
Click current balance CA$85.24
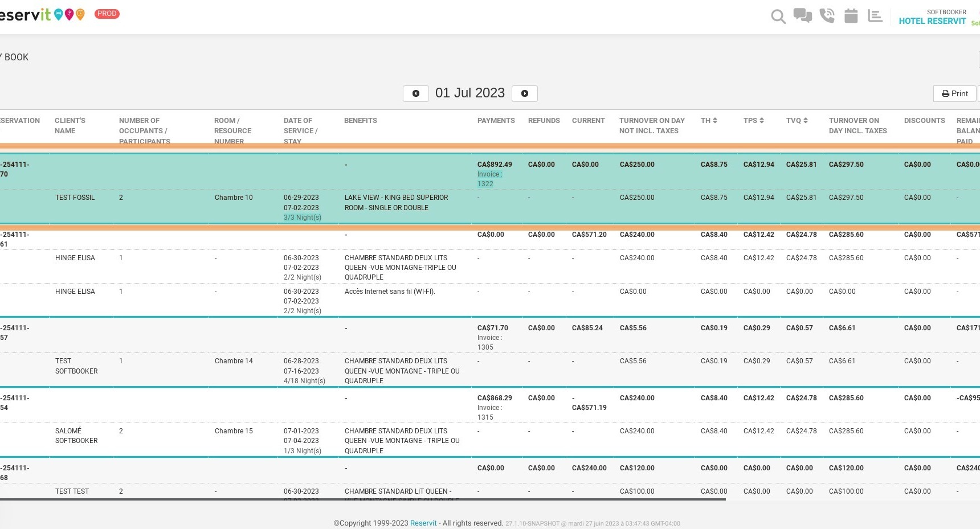pos(587,328)
